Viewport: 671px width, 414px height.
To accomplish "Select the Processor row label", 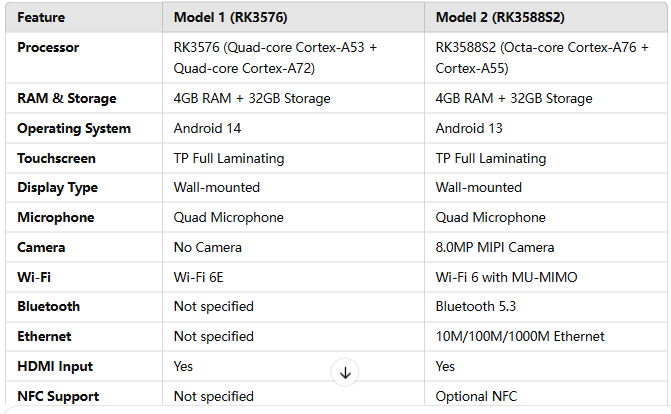I will tap(48, 48).
